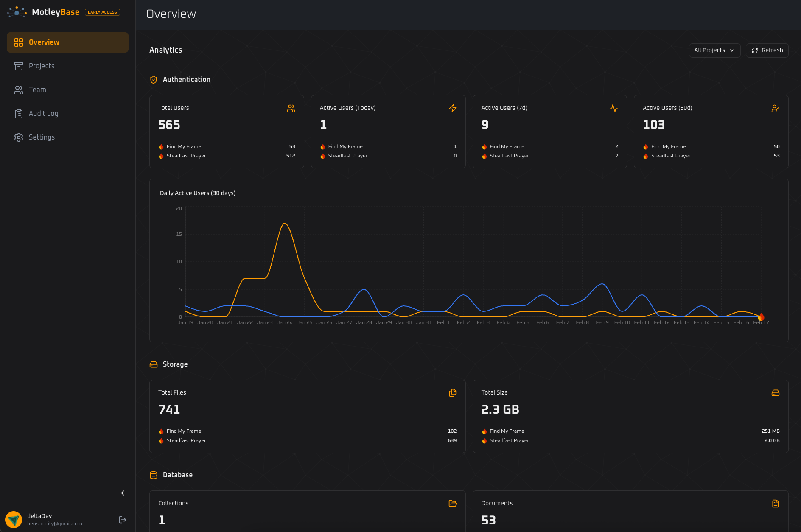Click the lightning icon on Active Users Today

click(452, 108)
